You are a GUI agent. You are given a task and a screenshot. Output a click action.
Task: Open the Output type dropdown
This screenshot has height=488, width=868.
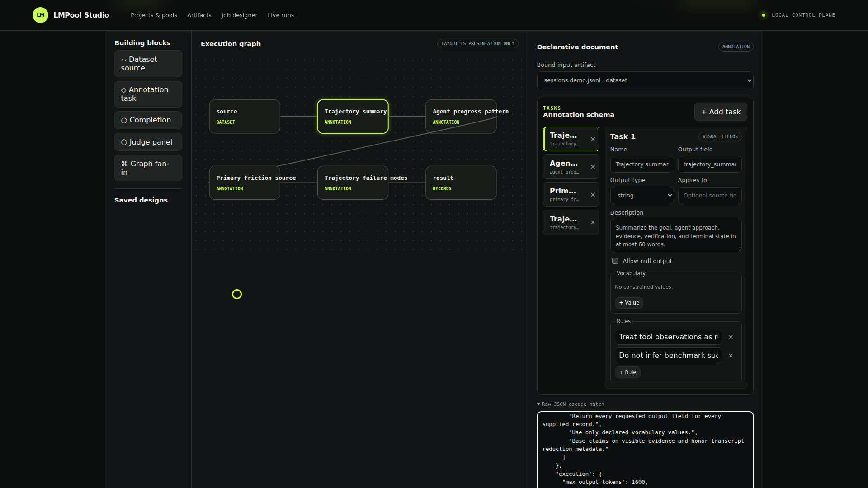(642, 196)
